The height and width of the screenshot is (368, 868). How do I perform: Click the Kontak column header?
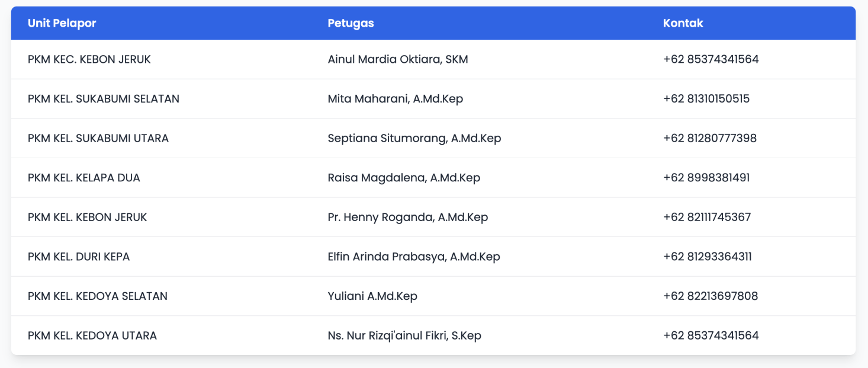pyautogui.click(x=683, y=23)
